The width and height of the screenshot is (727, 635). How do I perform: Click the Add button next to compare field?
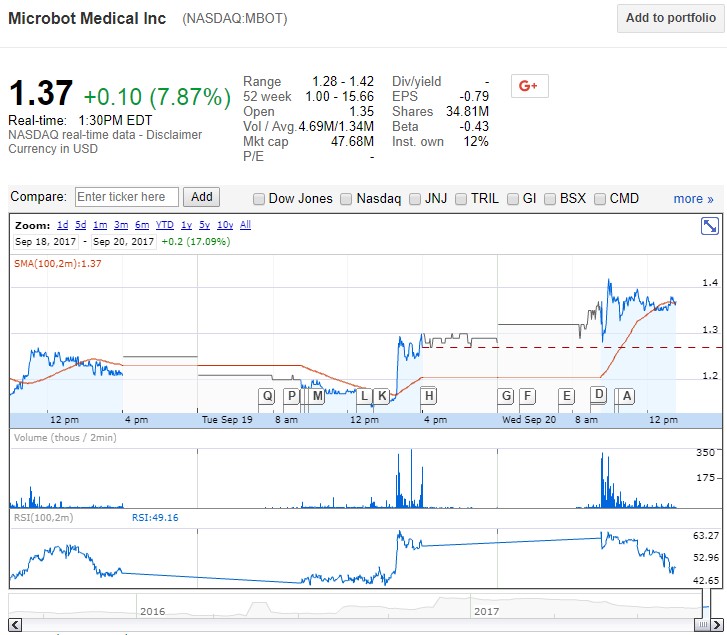(x=202, y=197)
